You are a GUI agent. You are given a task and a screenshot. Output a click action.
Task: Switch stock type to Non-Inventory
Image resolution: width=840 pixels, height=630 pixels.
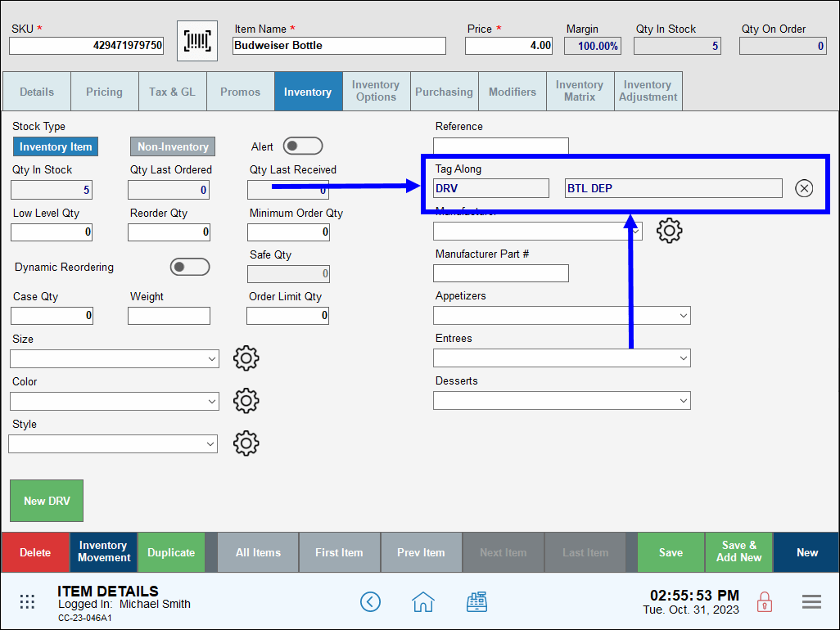(172, 146)
